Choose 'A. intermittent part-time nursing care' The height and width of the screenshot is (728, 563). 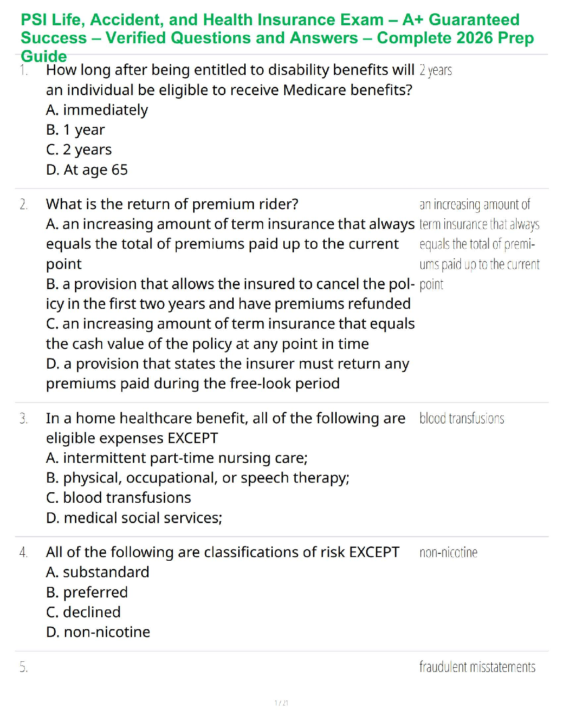[x=177, y=458]
